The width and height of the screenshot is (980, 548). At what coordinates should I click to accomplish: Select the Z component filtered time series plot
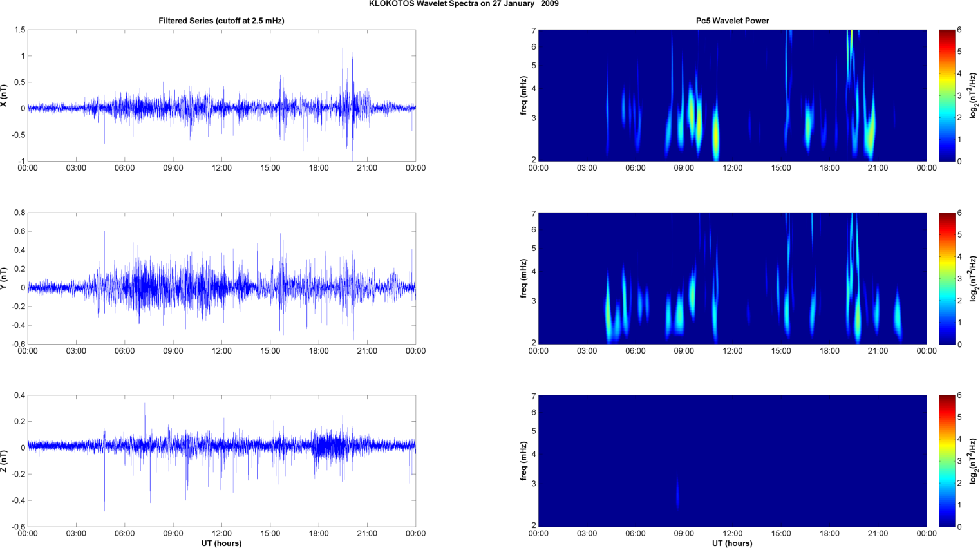coord(221,461)
